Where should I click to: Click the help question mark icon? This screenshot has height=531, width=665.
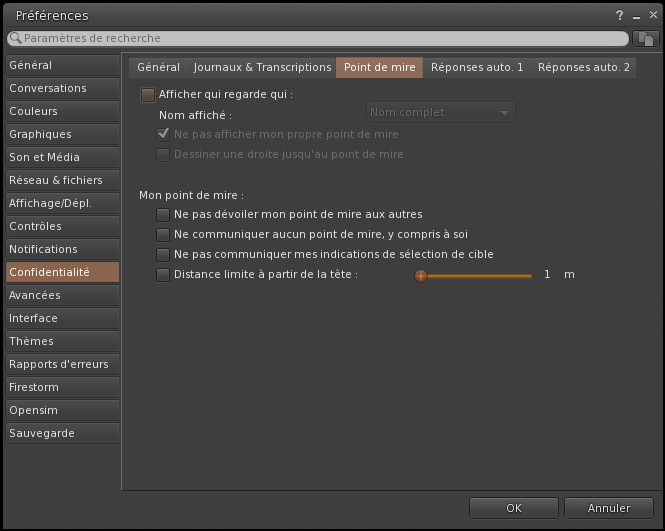(x=620, y=16)
